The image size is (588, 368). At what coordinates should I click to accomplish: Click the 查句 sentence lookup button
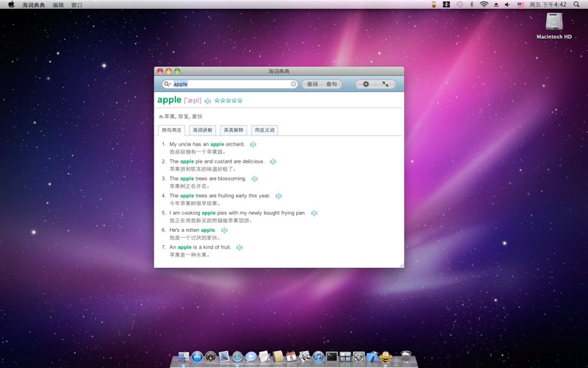(x=331, y=84)
